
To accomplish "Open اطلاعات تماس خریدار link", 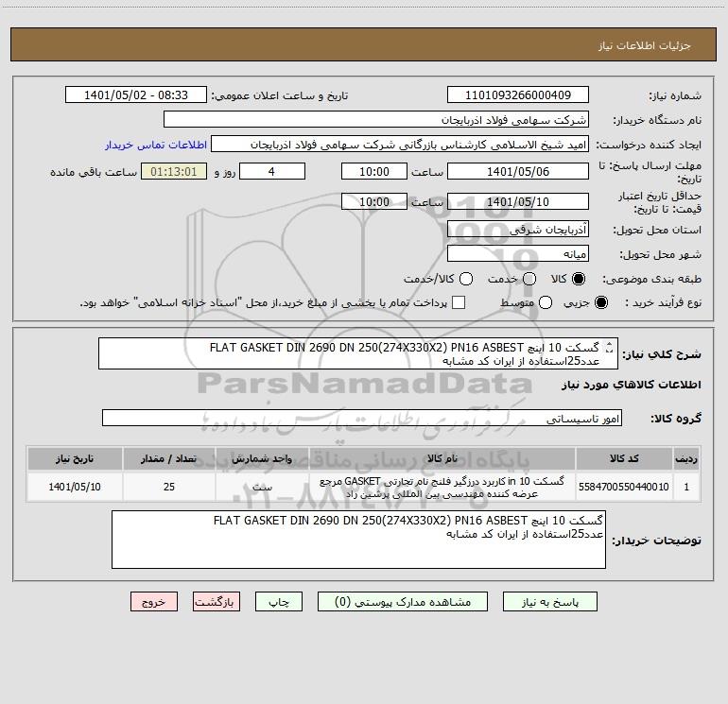I will [156, 145].
